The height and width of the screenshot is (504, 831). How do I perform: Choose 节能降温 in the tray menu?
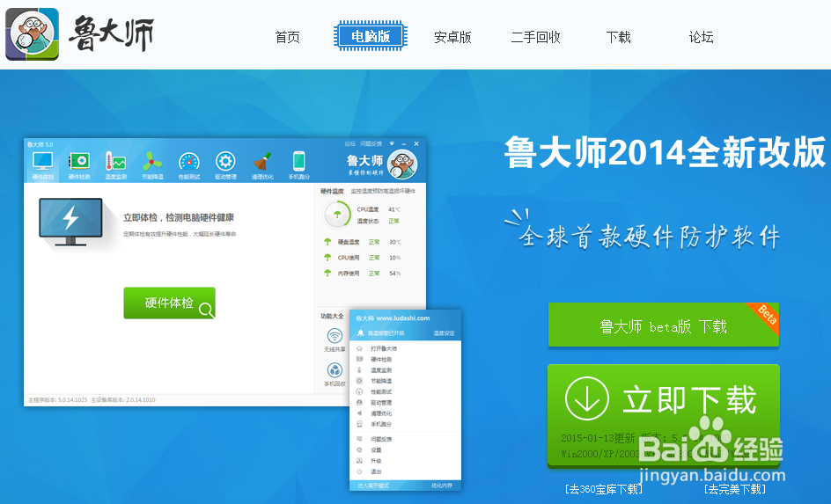coord(381,381)
